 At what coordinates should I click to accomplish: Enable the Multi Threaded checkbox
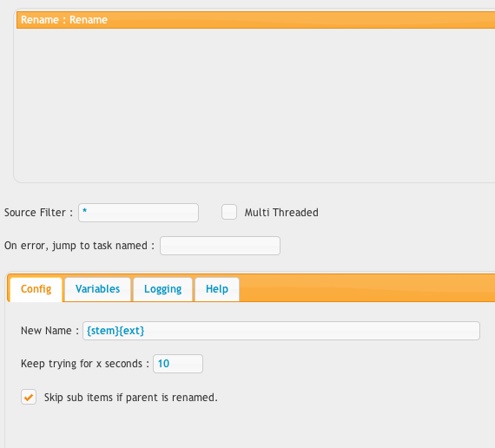(229, 212)
